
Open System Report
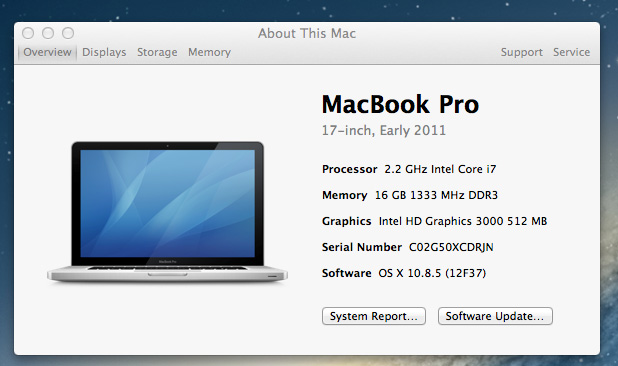[x=374, y=316]
